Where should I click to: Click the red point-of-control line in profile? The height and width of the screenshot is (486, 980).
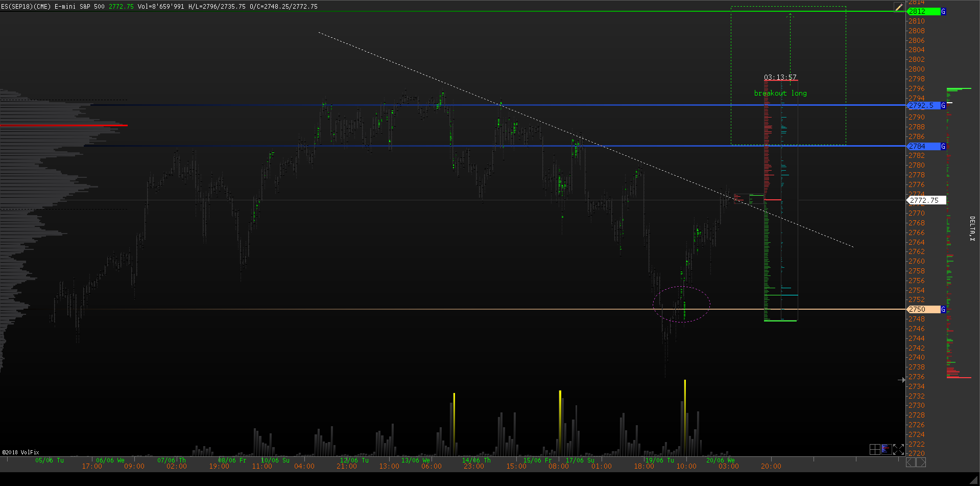64,125
